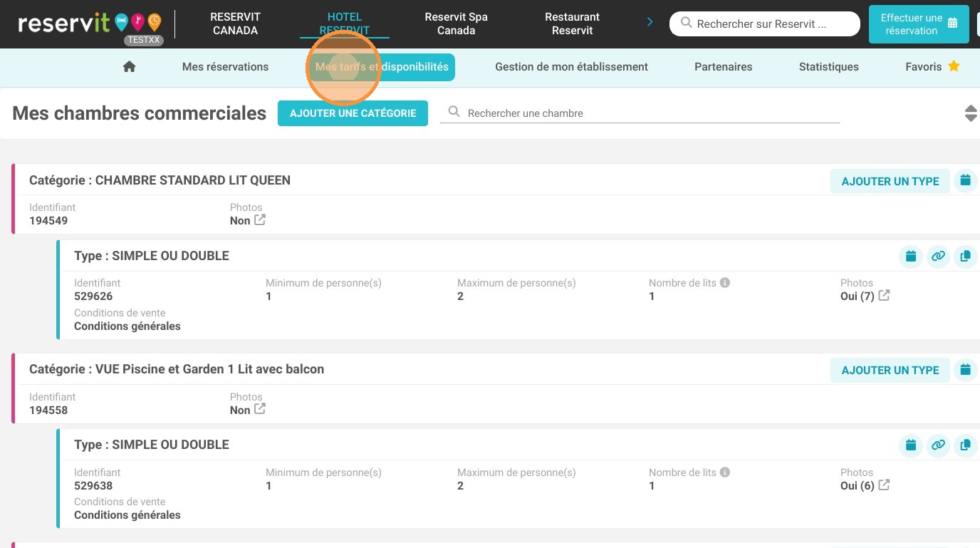Click identifiant 194558
980x548 pixels.
pos(48,410)
